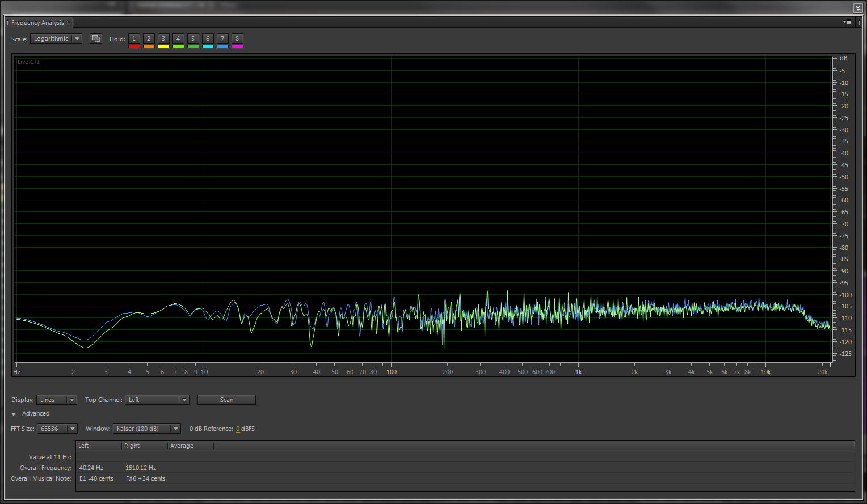Click the dB label atop the scale

click(844, 58)
